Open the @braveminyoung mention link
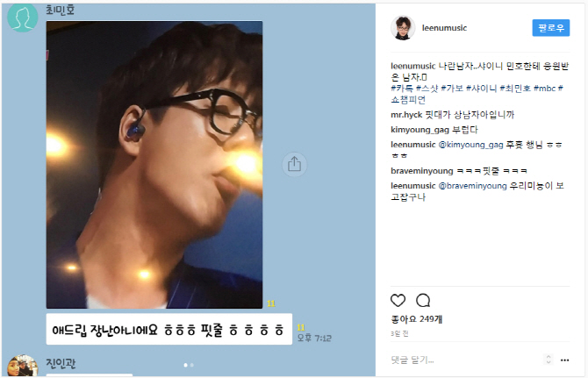This screenshot has width=588, height=378. pyautogui.click(x=472, y=186)
